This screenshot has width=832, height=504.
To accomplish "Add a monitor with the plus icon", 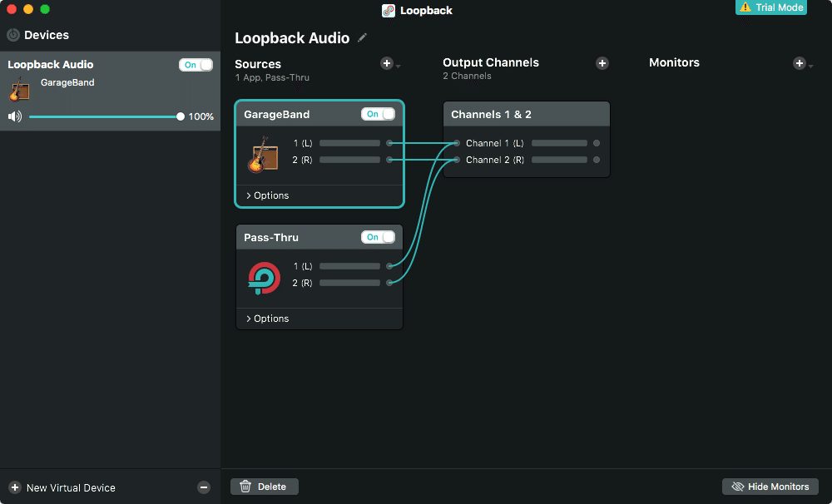I will click(799, 63).
